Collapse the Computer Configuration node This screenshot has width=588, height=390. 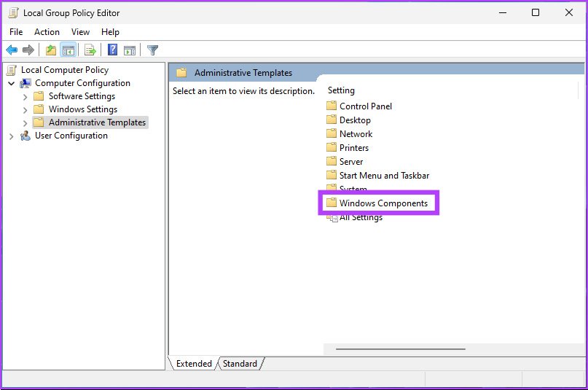[12, 83]
